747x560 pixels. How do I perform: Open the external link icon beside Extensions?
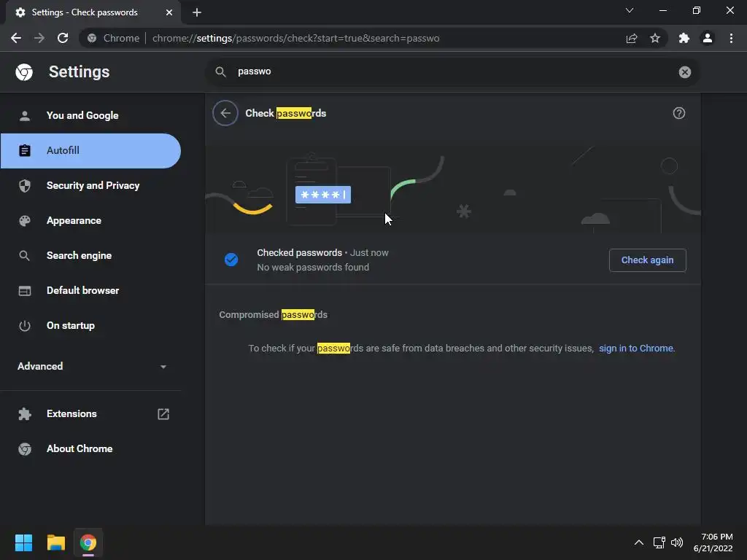163,414
